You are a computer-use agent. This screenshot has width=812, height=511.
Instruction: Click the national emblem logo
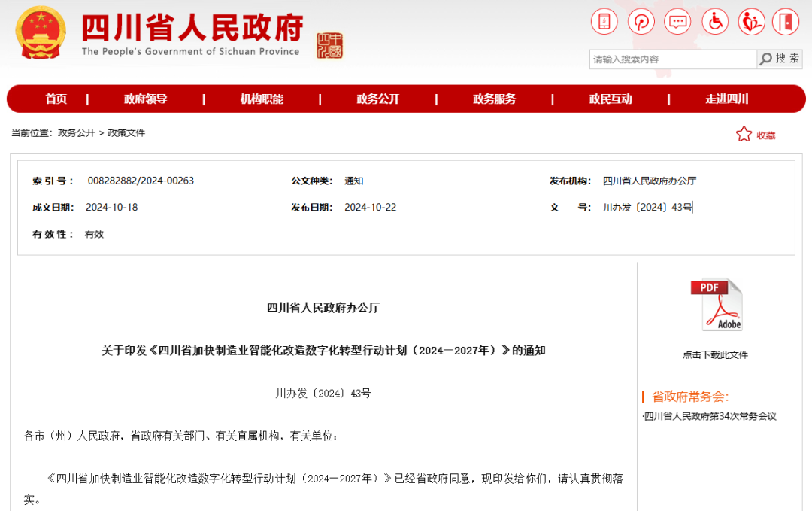point(41,32)
